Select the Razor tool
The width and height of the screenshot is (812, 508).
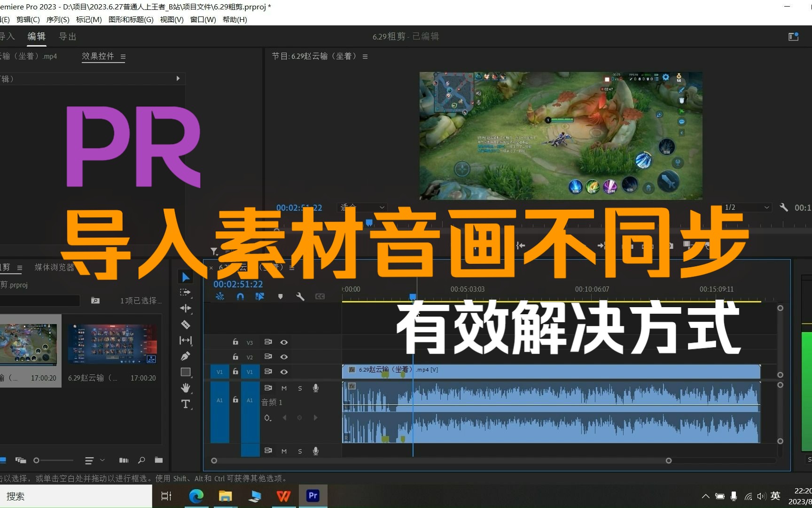pos(186,325)
